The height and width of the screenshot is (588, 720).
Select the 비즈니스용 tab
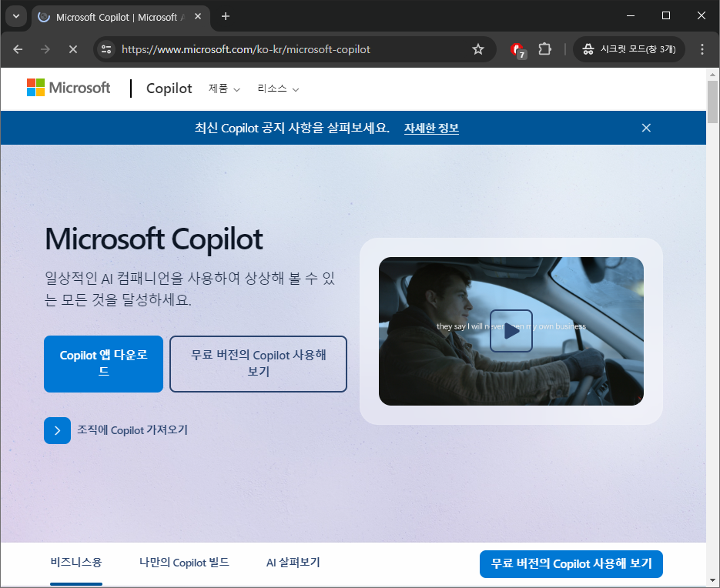click(x=76, y=563)
